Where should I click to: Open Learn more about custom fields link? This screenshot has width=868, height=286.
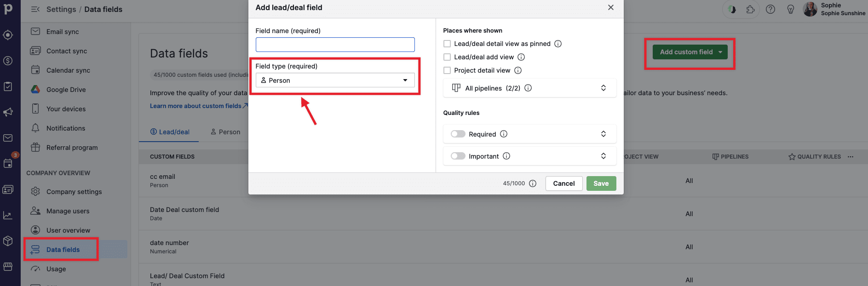196,106
